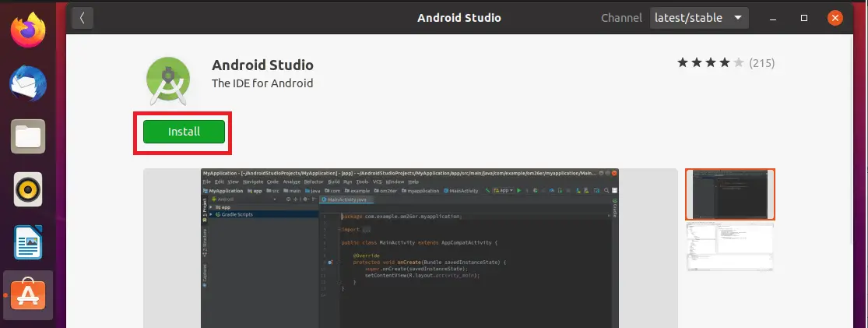Open Thunderbird Mail from the dock
Viewport: 868px width, 328px height.
[28, 83]
